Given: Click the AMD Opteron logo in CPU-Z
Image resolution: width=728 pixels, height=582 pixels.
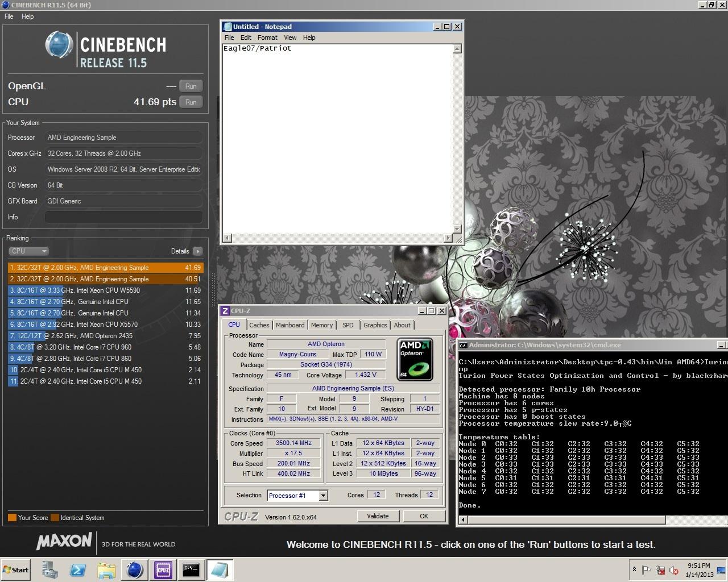Looking at the screenshot, I should click(415, 359).
